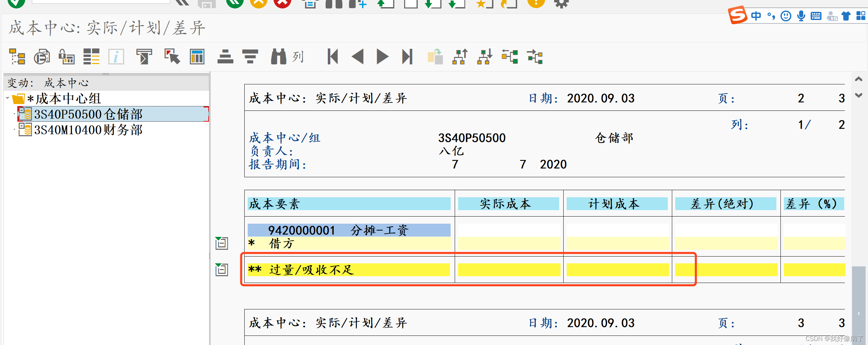Click the lock header freeze icon
This screenshot has width=868, height=345.
[x=67, y=57]
